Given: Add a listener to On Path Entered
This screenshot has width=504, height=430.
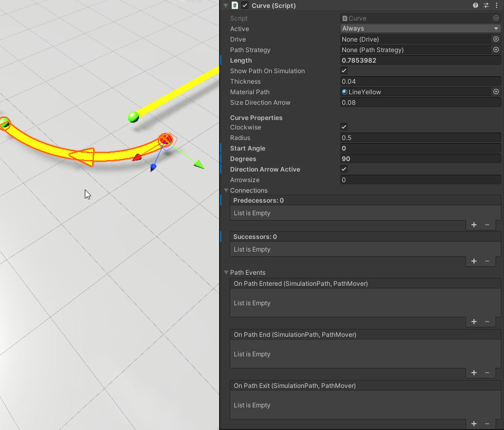Looking at the screenshot, I should point(473,322).
